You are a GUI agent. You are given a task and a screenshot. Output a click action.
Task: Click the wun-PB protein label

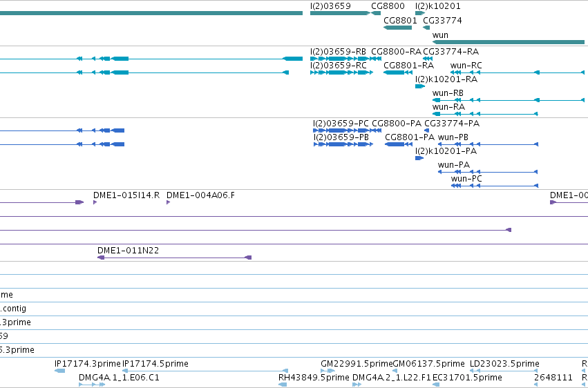point(453,137)
